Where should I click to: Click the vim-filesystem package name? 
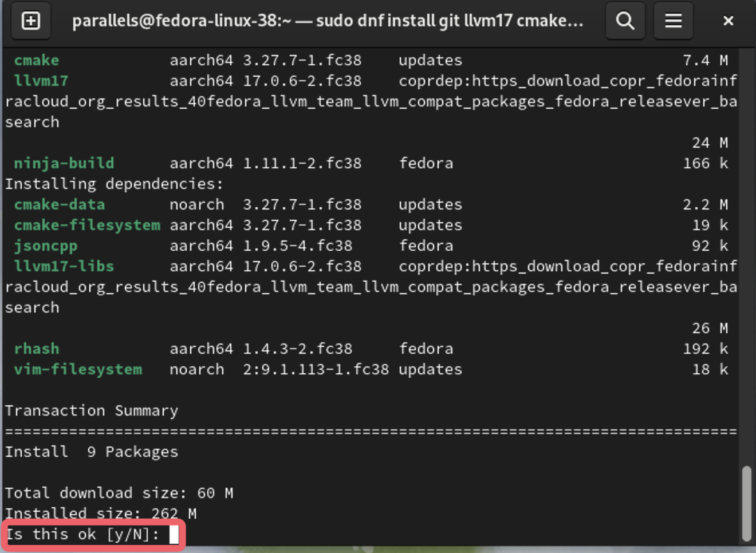point(78,369)
